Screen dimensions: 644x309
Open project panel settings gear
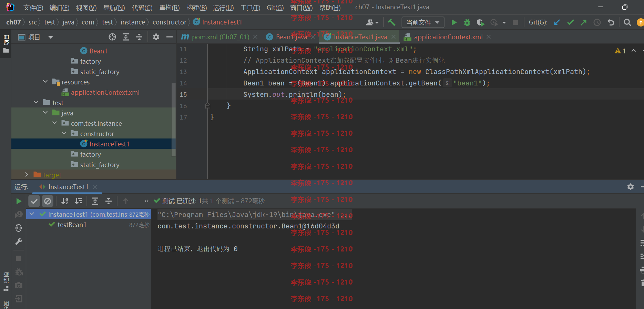coord(156,37)
